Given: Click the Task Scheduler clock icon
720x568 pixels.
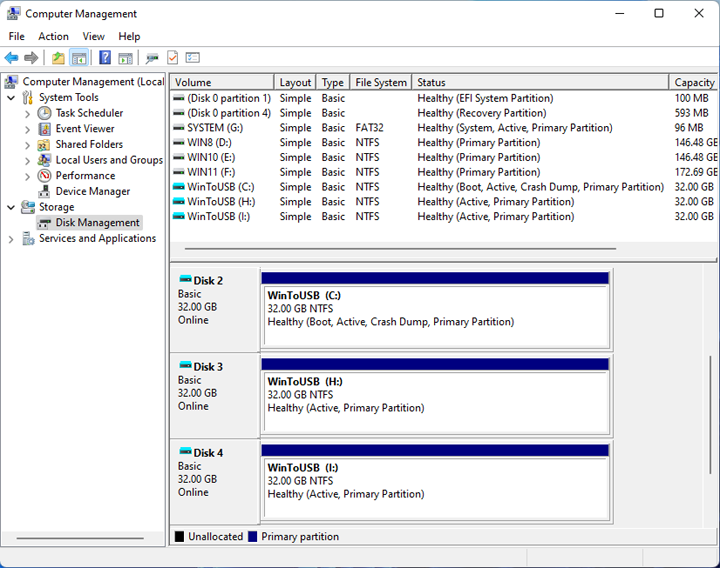Looking at the screenshot, I should point(44,113).
